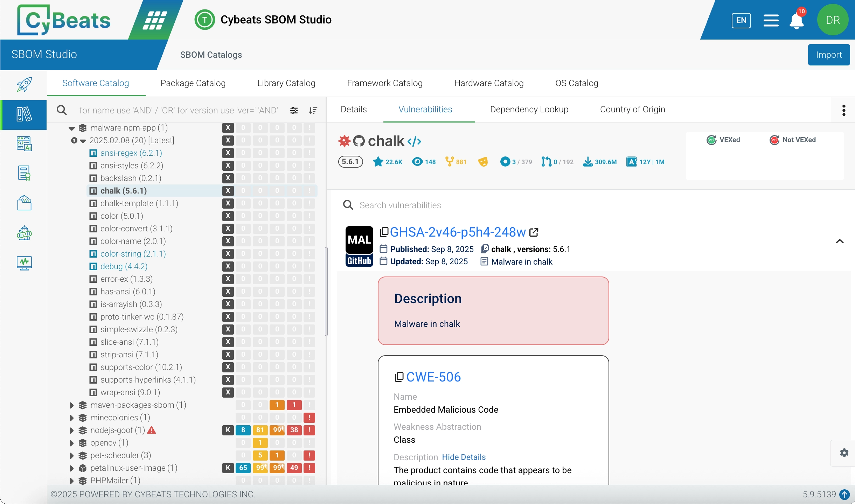Click the forks 881 icon
Image resolution: width=855 pixels, height=504 pixels.
450,162
